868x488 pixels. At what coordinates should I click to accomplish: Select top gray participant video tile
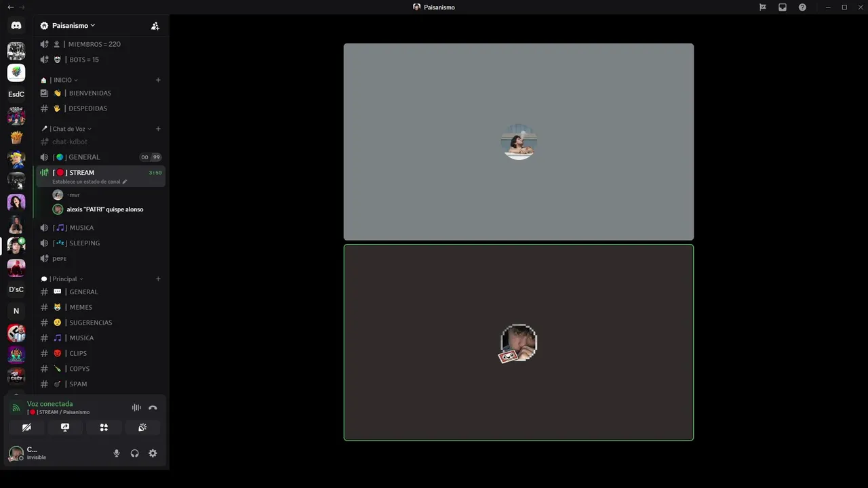[x=519, y=142]
